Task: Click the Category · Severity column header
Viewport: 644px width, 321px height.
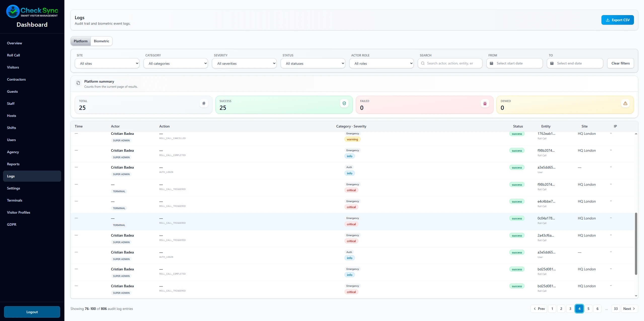Action: pos(351,126)
